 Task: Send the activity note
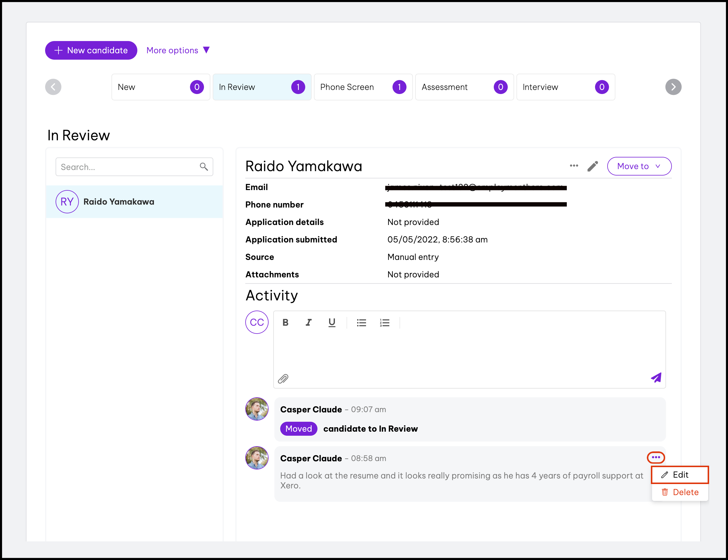point(656,378)
